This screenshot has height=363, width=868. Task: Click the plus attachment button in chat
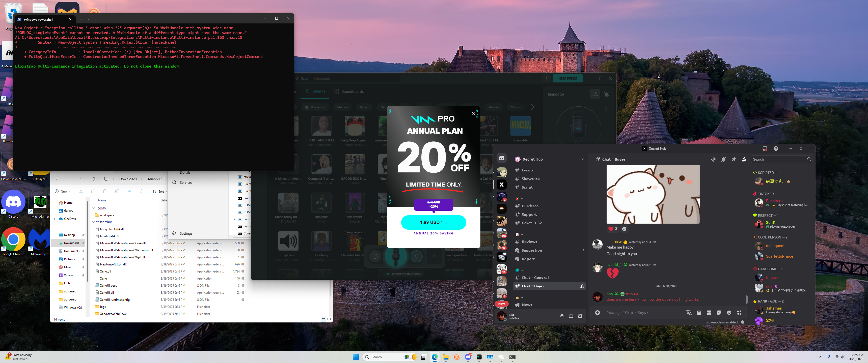coord(598,313)
